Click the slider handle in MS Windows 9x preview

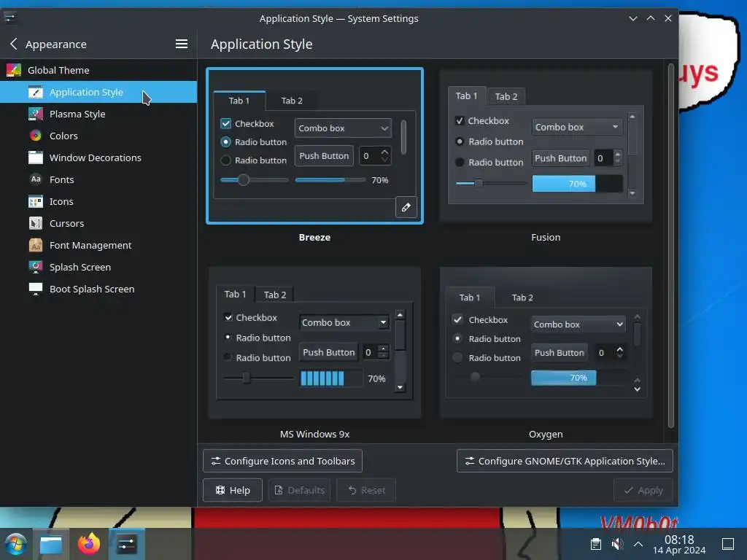[x=247, y=378]
